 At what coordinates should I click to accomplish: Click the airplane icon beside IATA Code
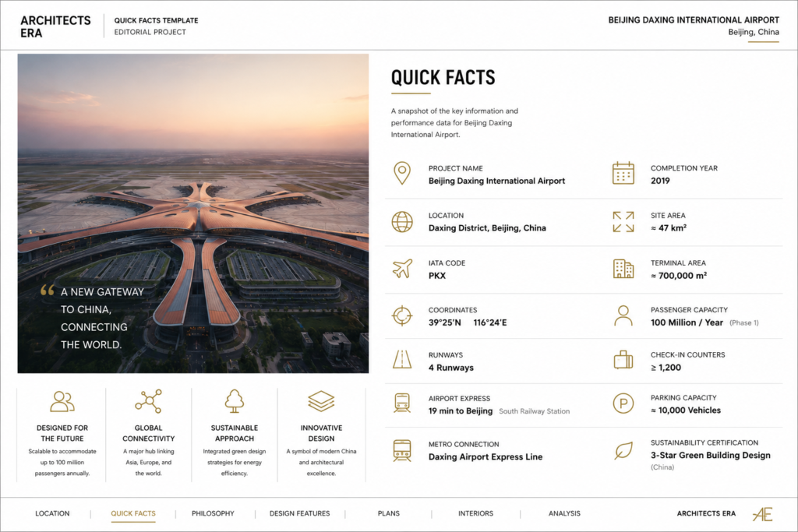coord(402,269)
